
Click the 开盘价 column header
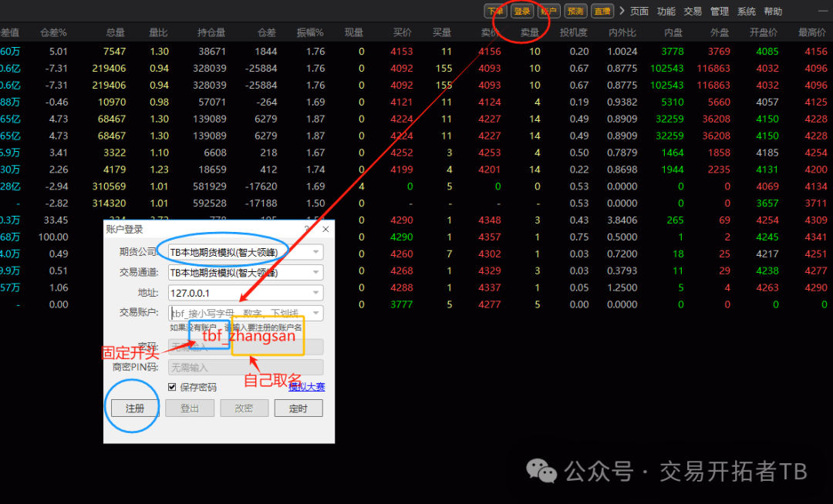point(764,32)
